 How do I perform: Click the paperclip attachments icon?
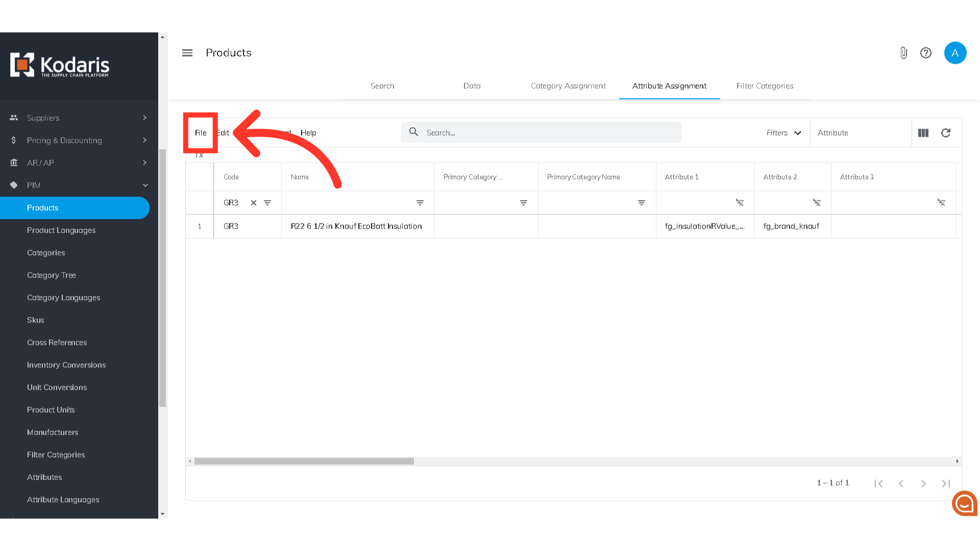pos(903,53)
